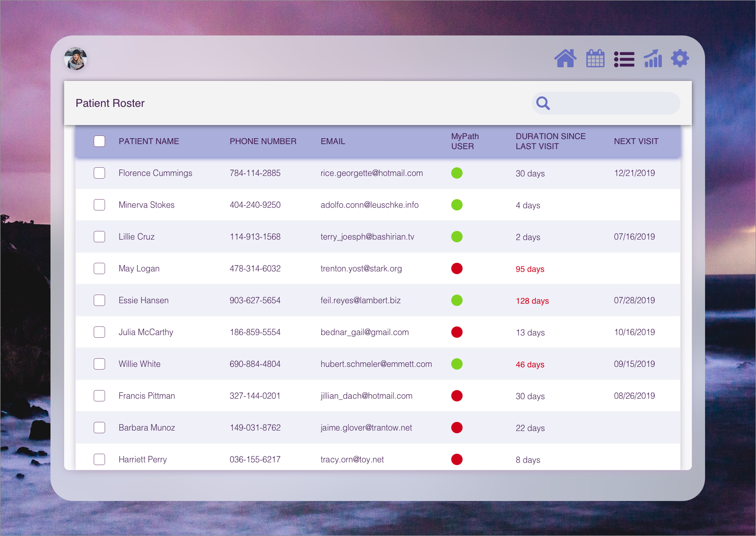Click next visit date 08/26/2019
This screenshot has width=756, height=536.
tap(635, 396)
